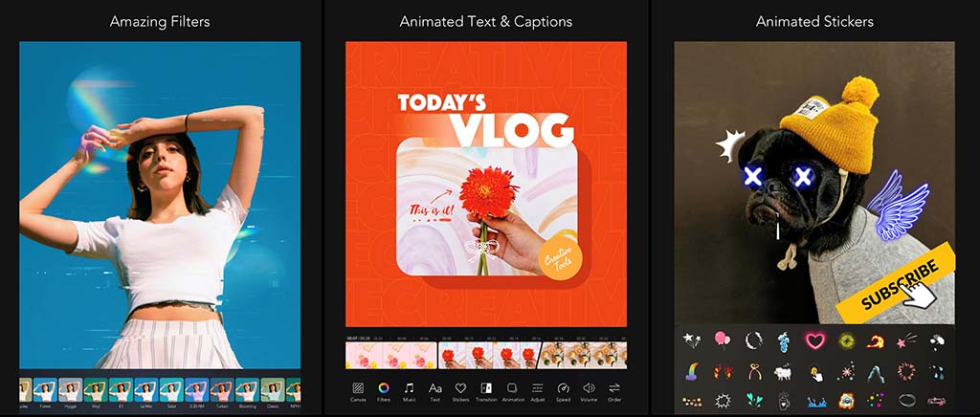Open the heart-shaped Stickers tool
The image size is (980, 417).
point(460,391)
